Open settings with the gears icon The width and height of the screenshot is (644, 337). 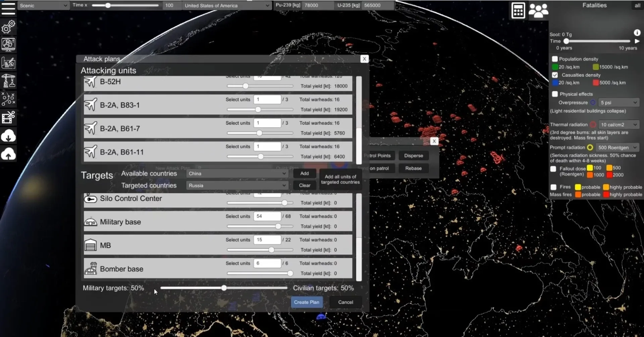pos(8,27)
